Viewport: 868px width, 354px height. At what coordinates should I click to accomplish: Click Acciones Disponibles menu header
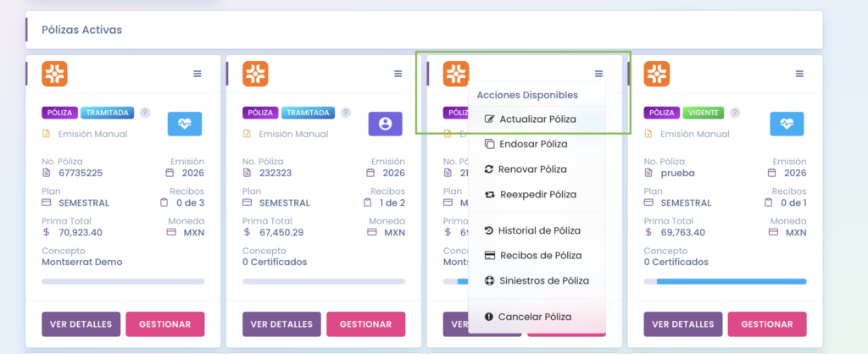point(527,95)
